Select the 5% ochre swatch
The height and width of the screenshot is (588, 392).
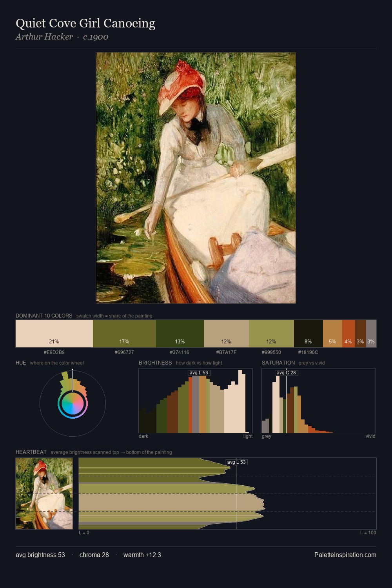[x=332, y=334]
